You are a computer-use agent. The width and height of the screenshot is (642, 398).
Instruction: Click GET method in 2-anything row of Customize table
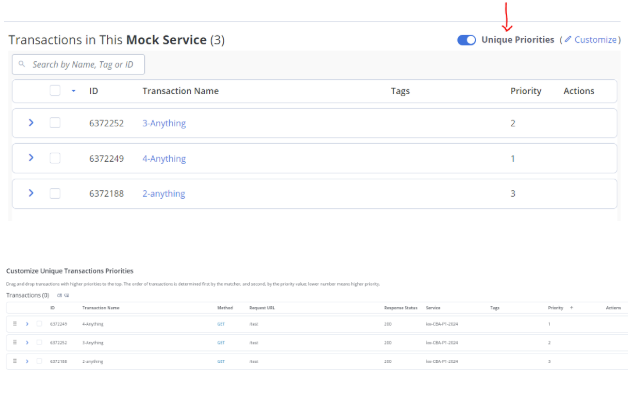tap(221, 362)
